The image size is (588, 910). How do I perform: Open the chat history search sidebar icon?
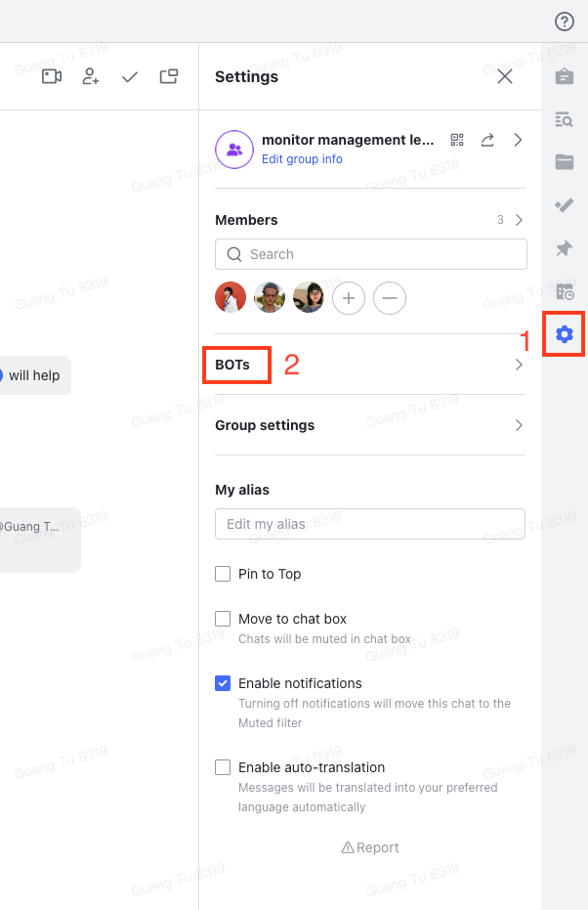coord(565,119)
